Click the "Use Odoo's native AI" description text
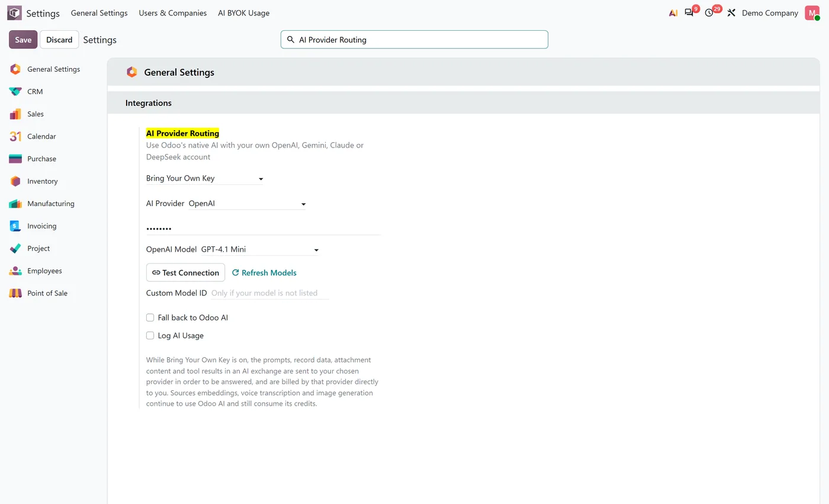This screenshot has width=829, height=504. click(x=255, y=151)
